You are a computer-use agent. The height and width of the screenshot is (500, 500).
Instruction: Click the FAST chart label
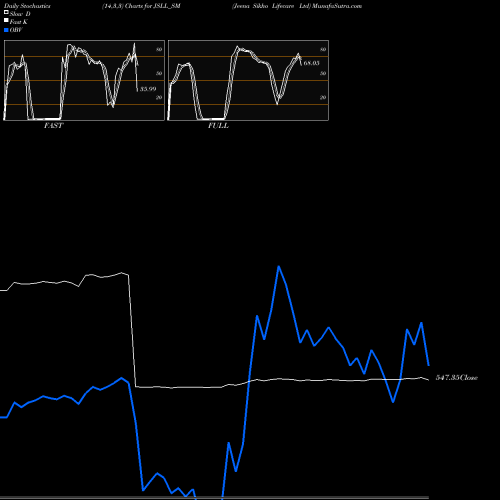pyautogui.click(x=53, y=126)
